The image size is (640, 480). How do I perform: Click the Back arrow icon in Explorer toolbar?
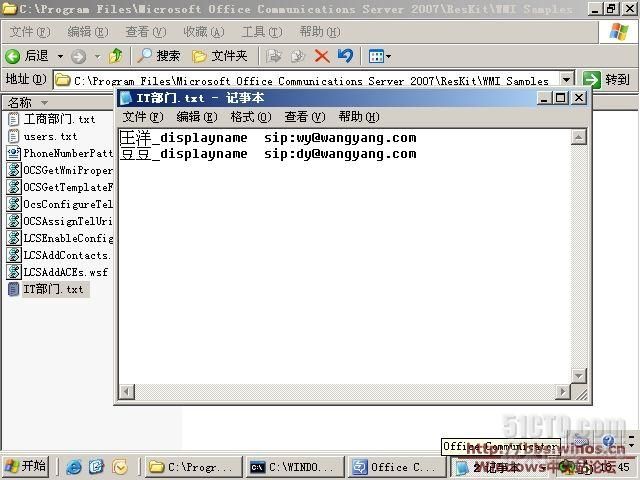click(13, 56)
